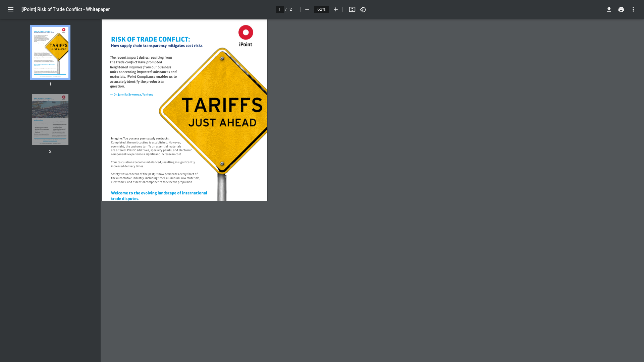644x362 pixels.
Task: Print the whitepaper document
Action: (x=621, y=9)
